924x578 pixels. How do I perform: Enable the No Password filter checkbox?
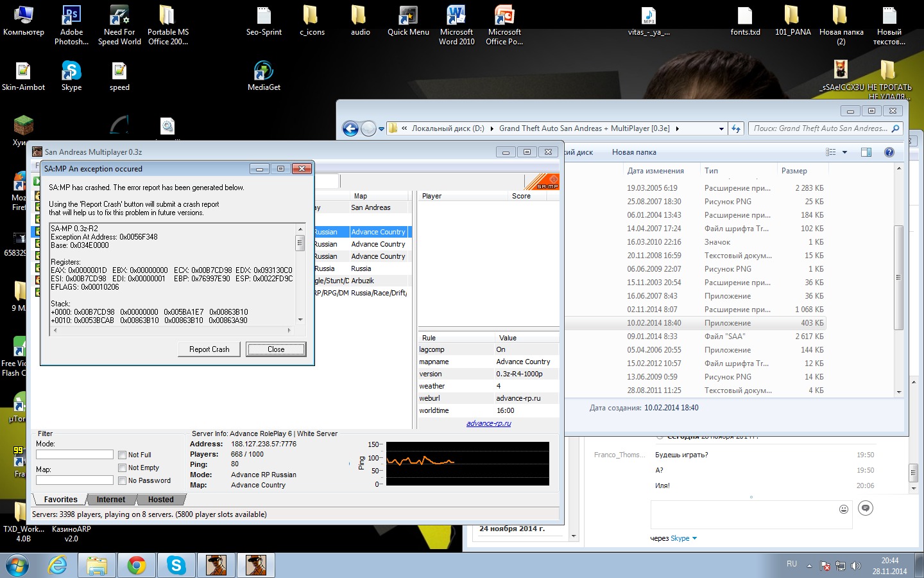[123, 480]
